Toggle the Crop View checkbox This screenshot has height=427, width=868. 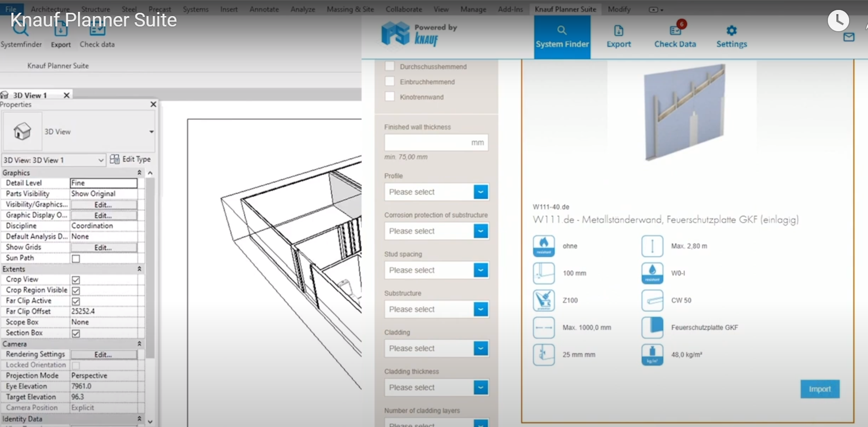point(76,280)
